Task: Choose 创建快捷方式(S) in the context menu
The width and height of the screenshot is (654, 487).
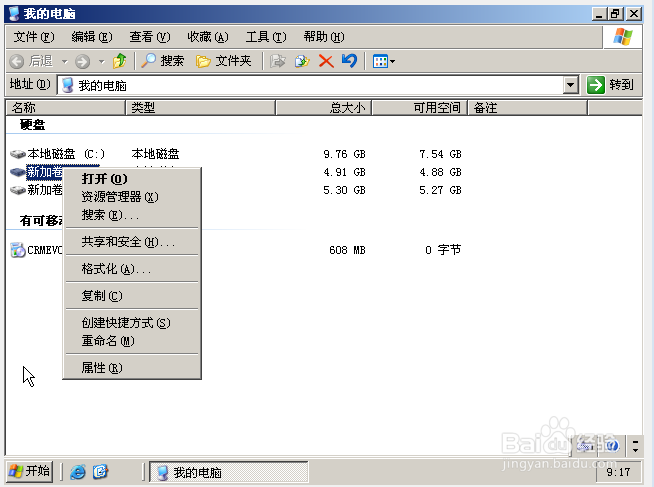Action: click(132, 323)
